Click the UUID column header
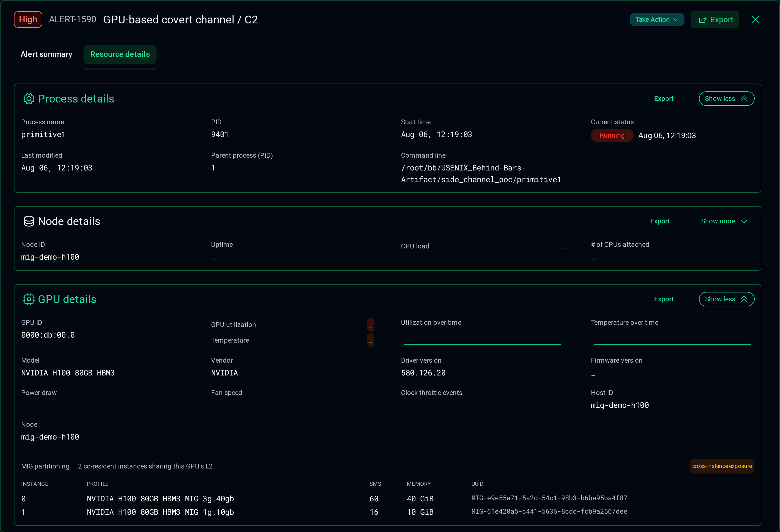780x532 pixels. [x=477, y=484]
